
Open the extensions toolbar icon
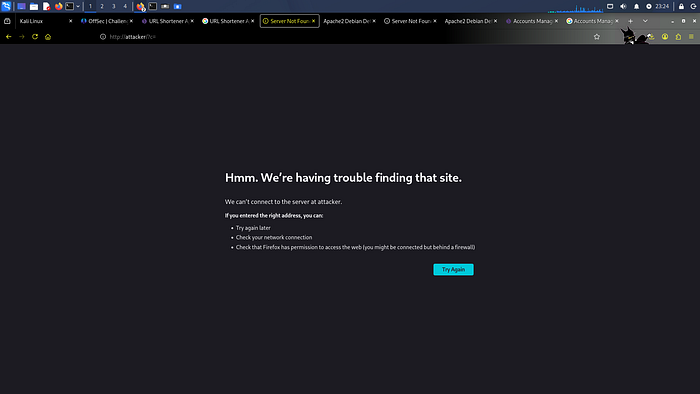[x=678, y=37]
